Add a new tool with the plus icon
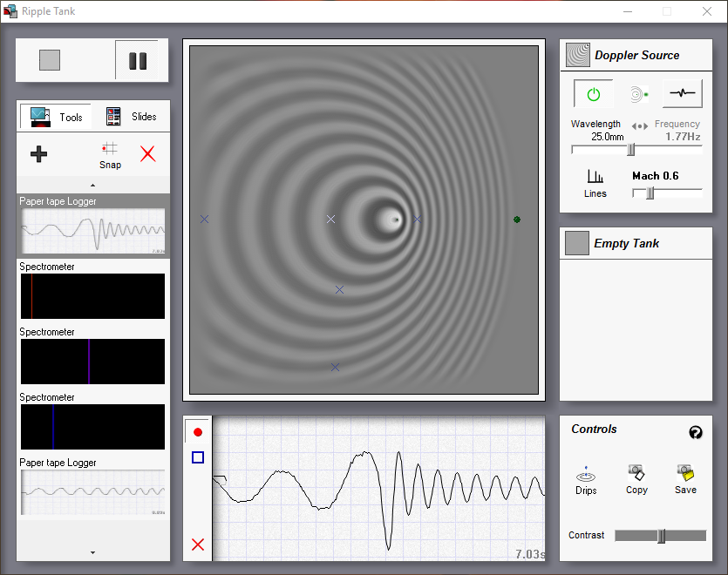The height and width of the screenshot is (575, 728). click(x=39, y=154)
